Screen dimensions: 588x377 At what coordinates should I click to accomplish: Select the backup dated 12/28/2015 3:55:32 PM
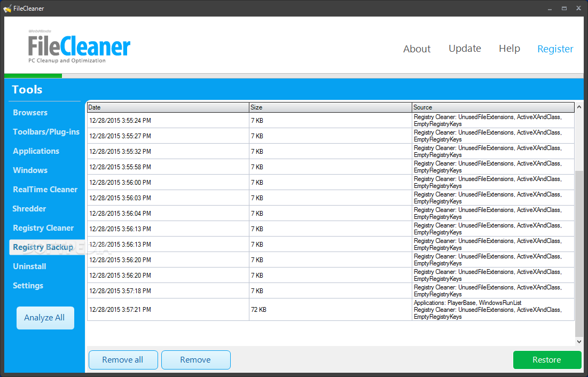pyautogui.click(x=331, y=151)
